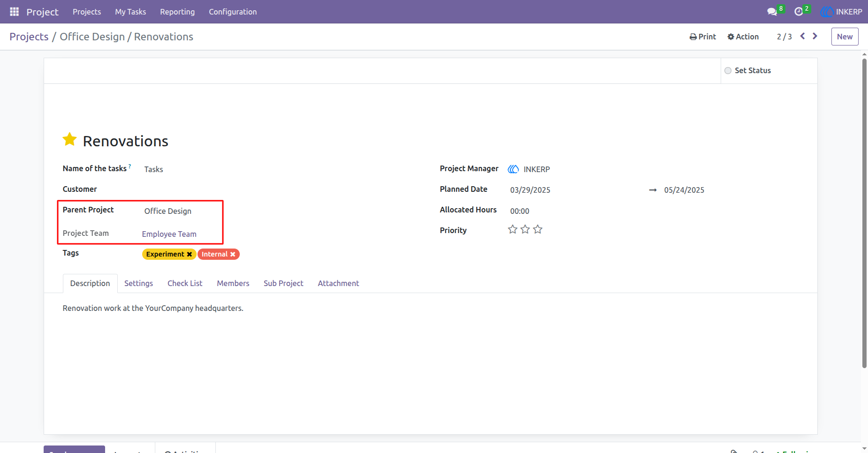Click the description text about Renovation work

click(153, 308)
